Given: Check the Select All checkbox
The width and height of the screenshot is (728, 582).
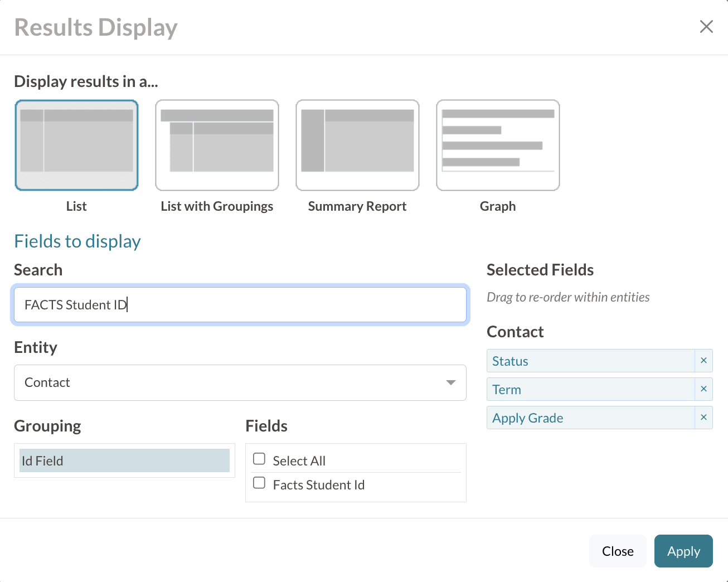Looking at the screenshot, I should (259, 459).
